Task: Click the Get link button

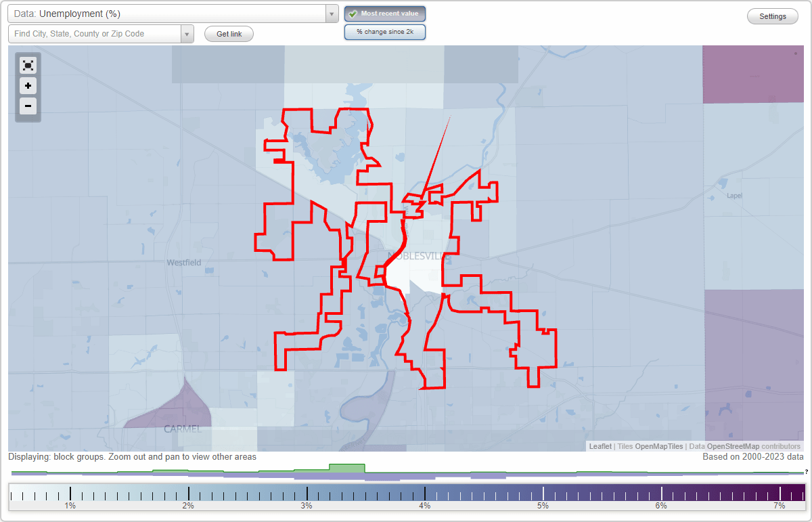Action: (229, 33)
